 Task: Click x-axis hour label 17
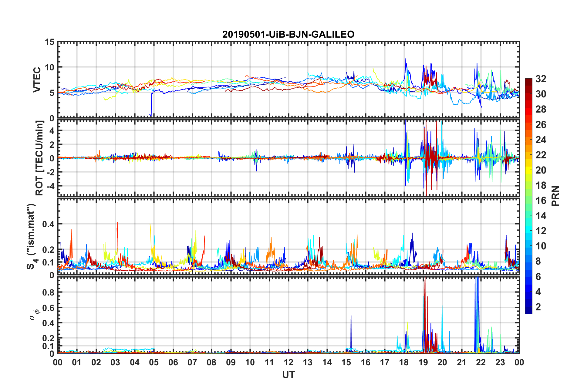[x=385, y=362]
